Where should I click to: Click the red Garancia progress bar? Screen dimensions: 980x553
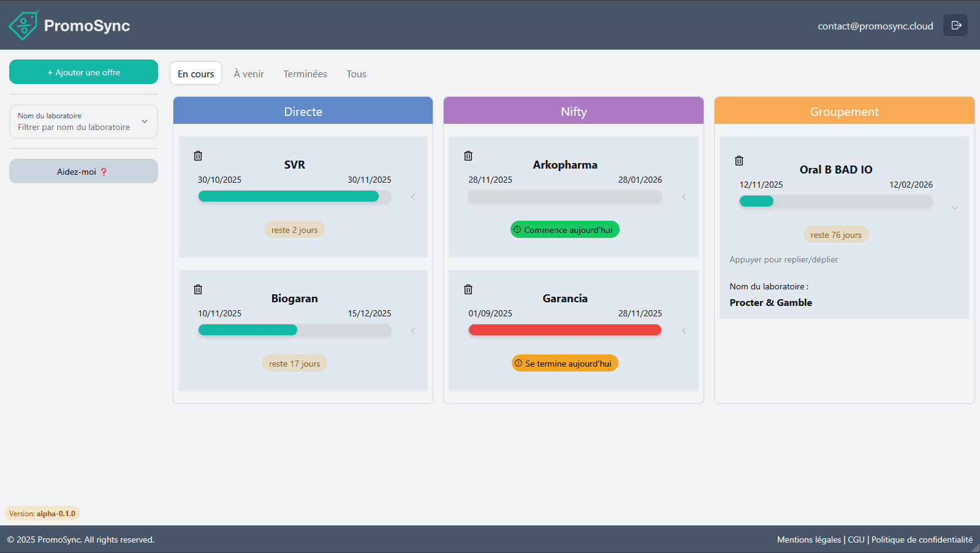pyautogui.click(x=565, y=330)
